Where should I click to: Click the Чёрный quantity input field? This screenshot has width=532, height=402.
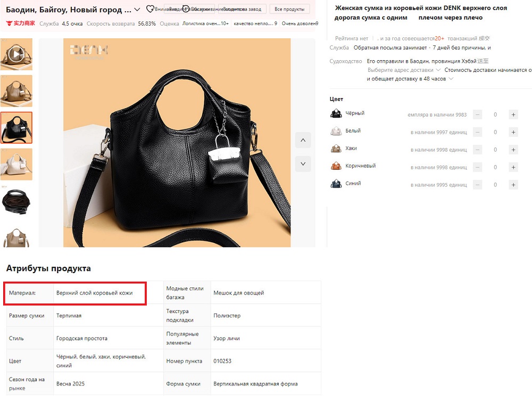click(x=495, y=114)
